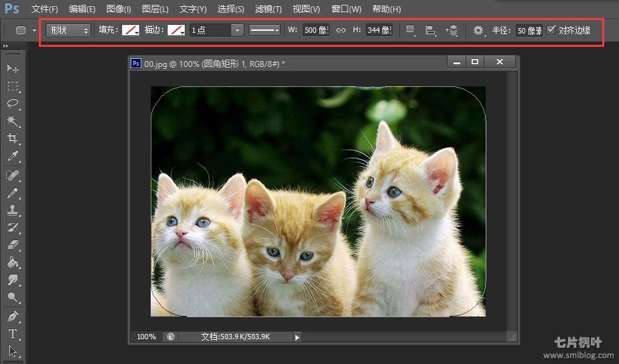Select the Lasso tool
The width and height of the screenshot is (619, 364).
[x=13, y=103]
